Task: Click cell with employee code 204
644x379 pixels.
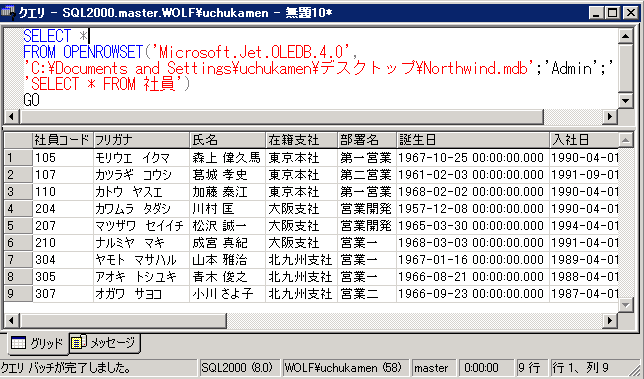Action: (x=63, y=209)
